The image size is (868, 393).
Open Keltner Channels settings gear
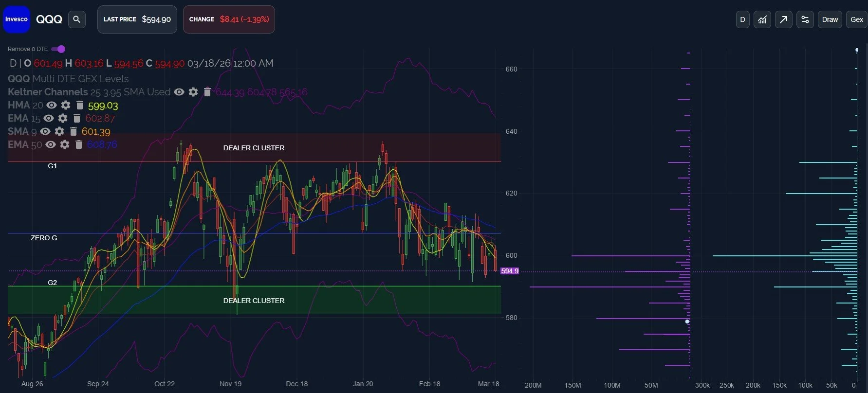(193, 92)
